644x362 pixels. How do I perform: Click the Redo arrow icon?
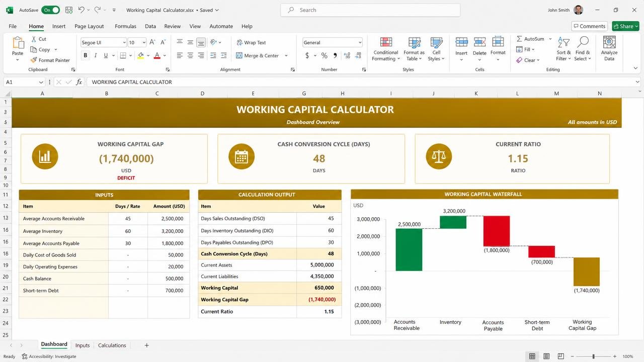click(98, 10)
